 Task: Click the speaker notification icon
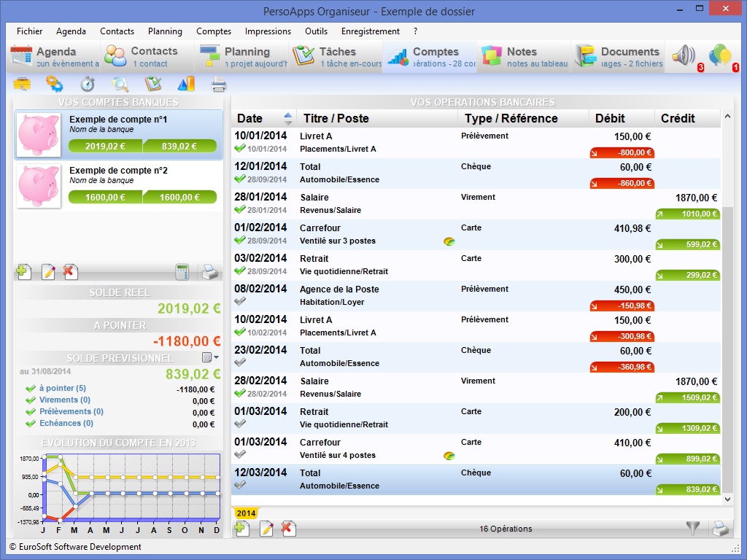click(x=684, y=55)
